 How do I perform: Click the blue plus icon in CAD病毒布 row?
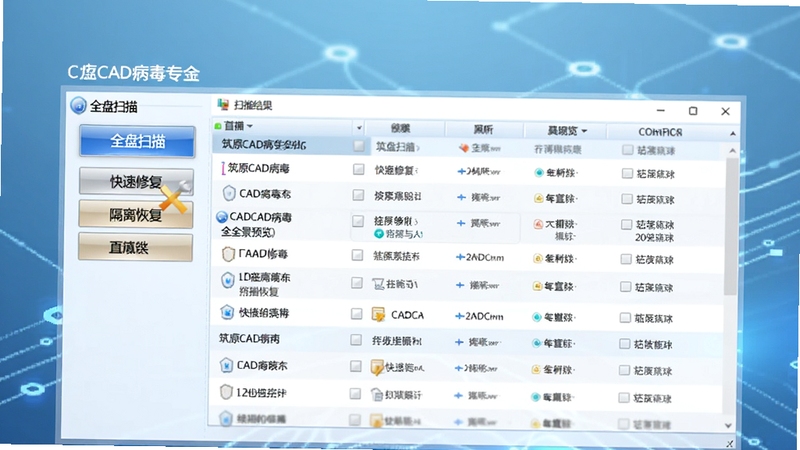pyautogui.click(x=461, y=197)
